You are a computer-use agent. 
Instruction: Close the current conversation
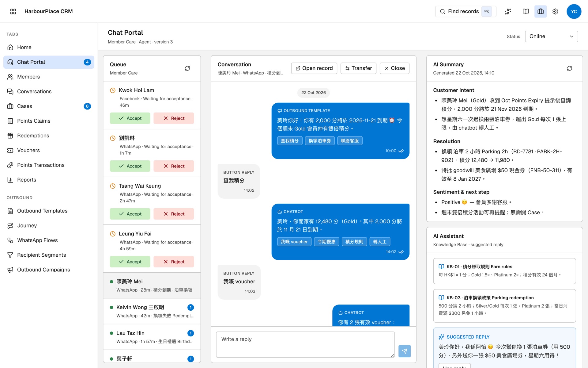click(x=394, y=68)
